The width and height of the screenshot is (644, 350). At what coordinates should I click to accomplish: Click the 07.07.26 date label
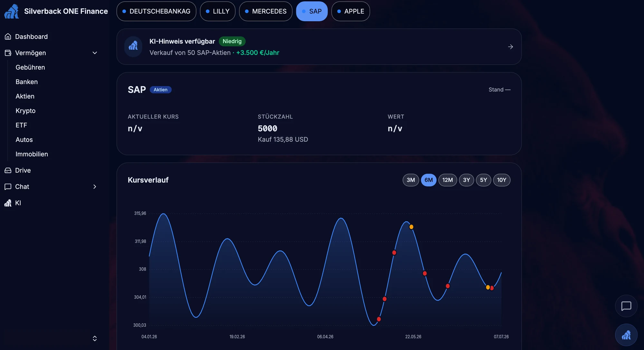click(x=501, y=337)
